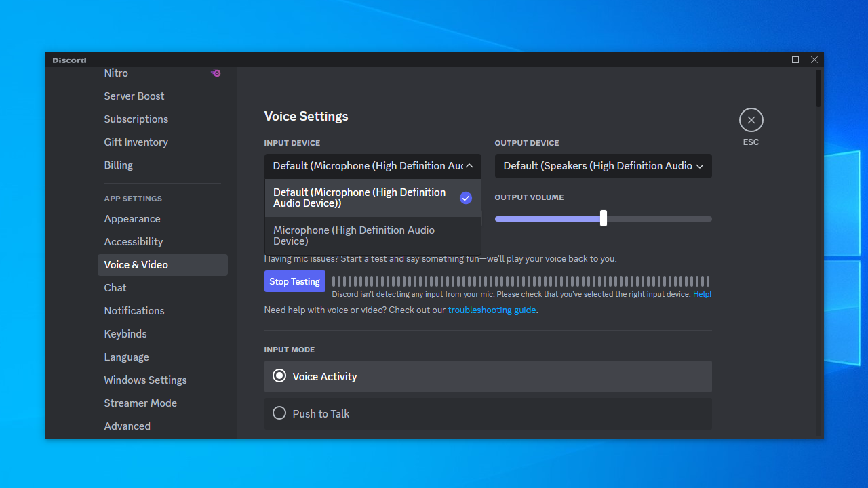This screenshot has width=868, height=488.
Task: Click the Discord title bar logo text
Action: point(69,60)
